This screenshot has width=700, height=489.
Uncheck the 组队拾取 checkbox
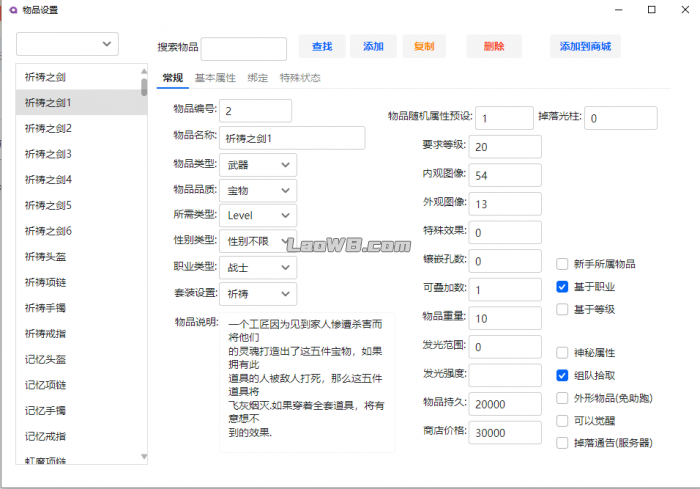(562, 375)
